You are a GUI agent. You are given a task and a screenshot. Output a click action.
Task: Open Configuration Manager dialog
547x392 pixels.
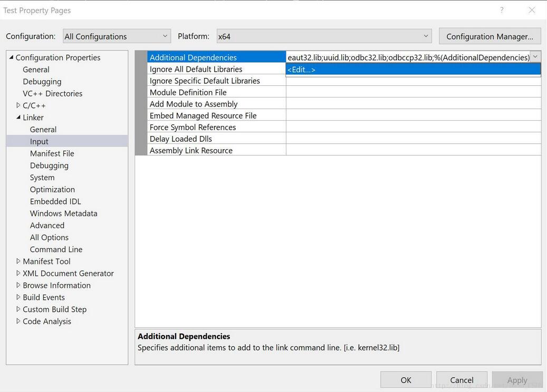490,36
